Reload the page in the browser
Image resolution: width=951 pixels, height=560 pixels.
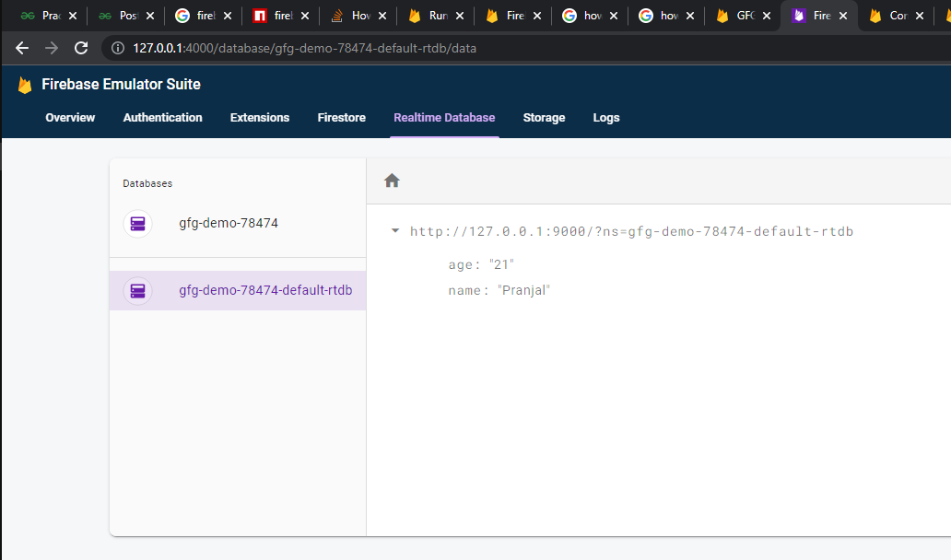coord(81,48)
